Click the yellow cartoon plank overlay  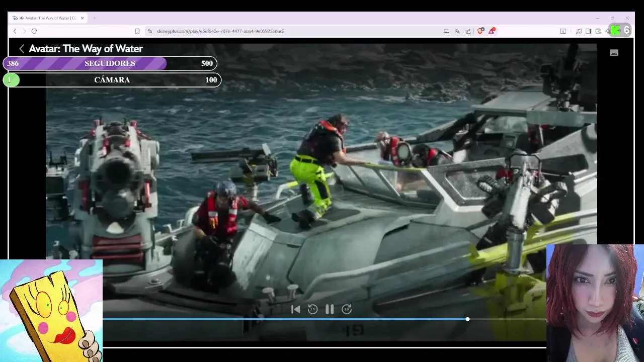click(51, 310)
